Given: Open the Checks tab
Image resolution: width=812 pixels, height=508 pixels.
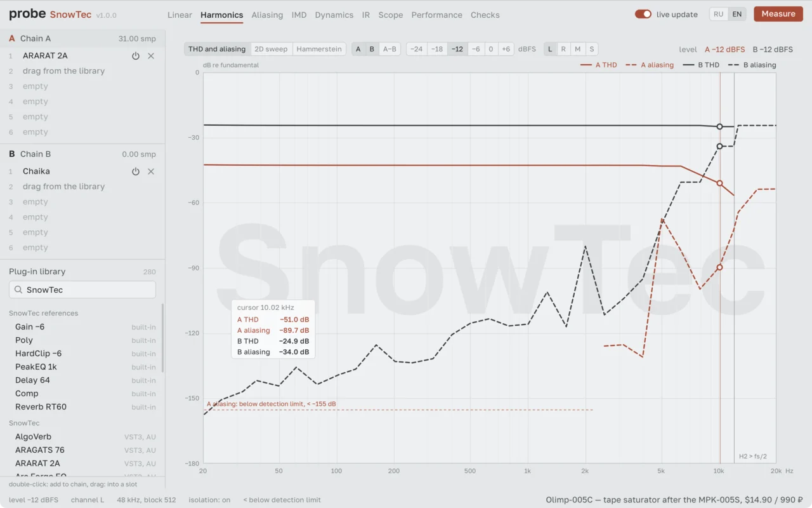Looking at the screenshot, I should tap(485, 15).
